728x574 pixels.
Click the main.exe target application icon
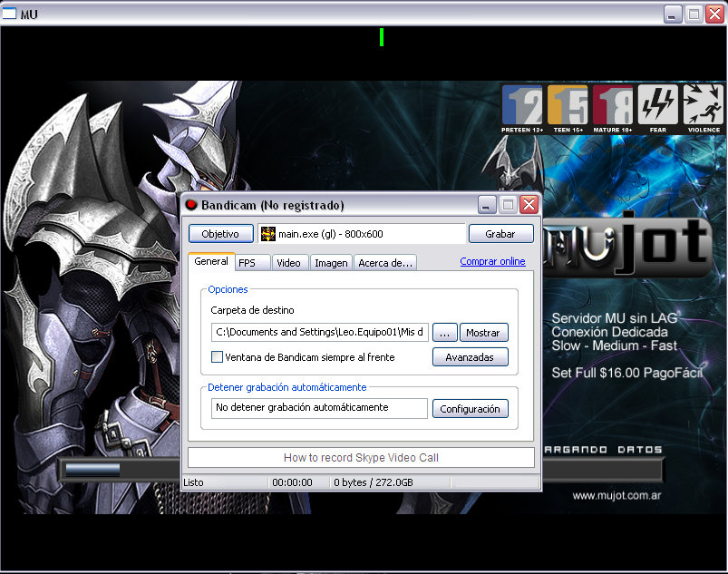point(268,234)
